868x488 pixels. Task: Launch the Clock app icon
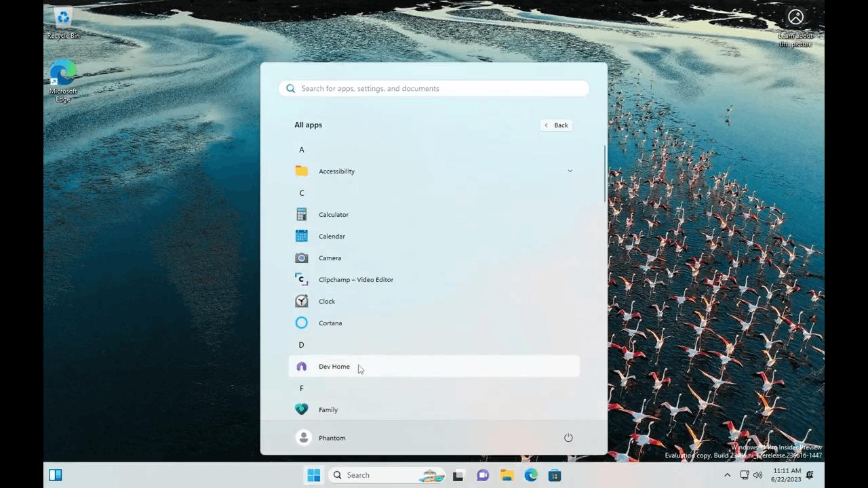point(302,301)
